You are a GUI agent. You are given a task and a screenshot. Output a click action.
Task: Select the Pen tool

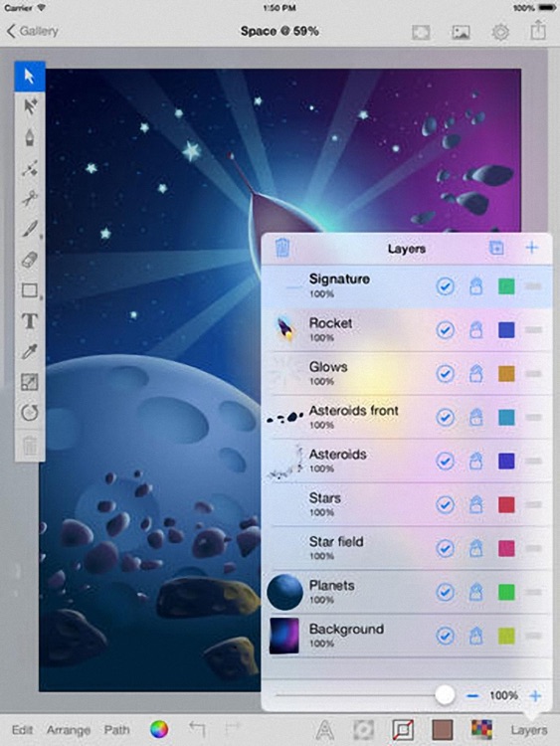30,137
